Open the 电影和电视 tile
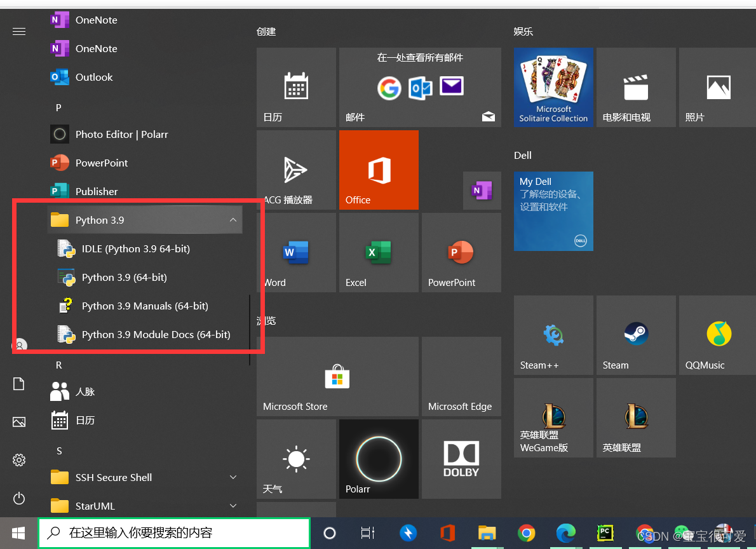 [x=636, y=87]
